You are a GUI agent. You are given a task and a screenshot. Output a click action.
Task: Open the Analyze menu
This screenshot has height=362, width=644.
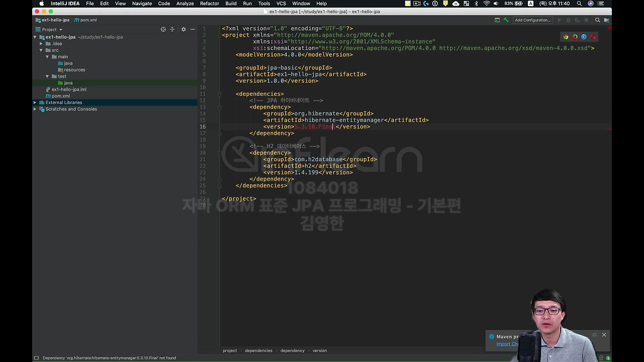pos(185,4)
